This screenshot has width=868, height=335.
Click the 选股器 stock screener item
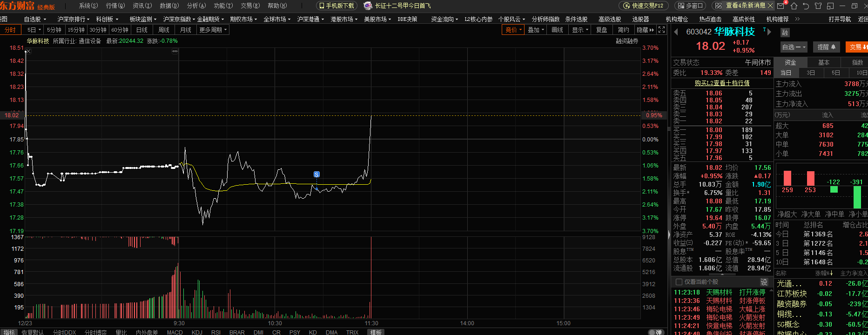pyautogui.click(x=640, y=19)
